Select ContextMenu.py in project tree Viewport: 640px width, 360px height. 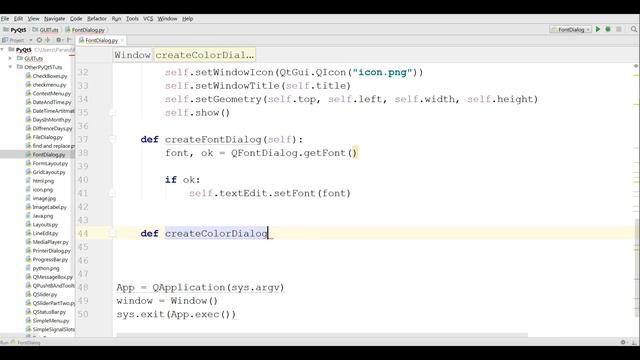pyautogui.click(x=52, y=93)
